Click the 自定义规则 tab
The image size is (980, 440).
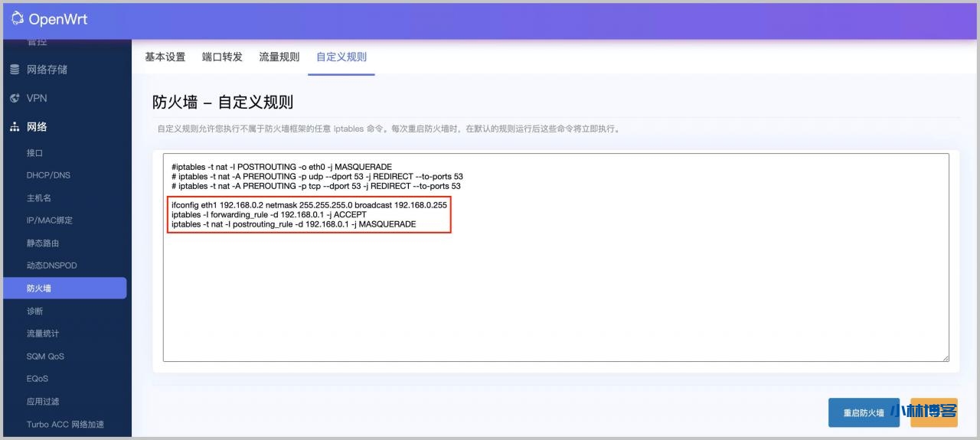[341, 57]
